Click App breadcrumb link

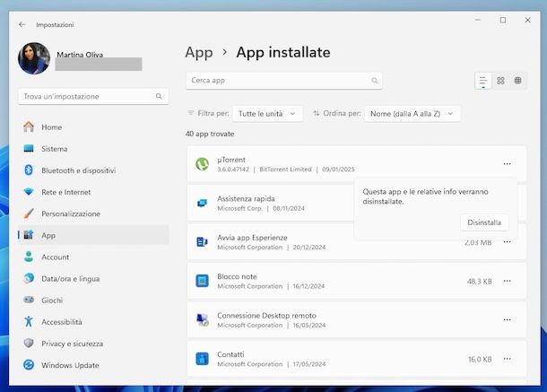[199, 52]
